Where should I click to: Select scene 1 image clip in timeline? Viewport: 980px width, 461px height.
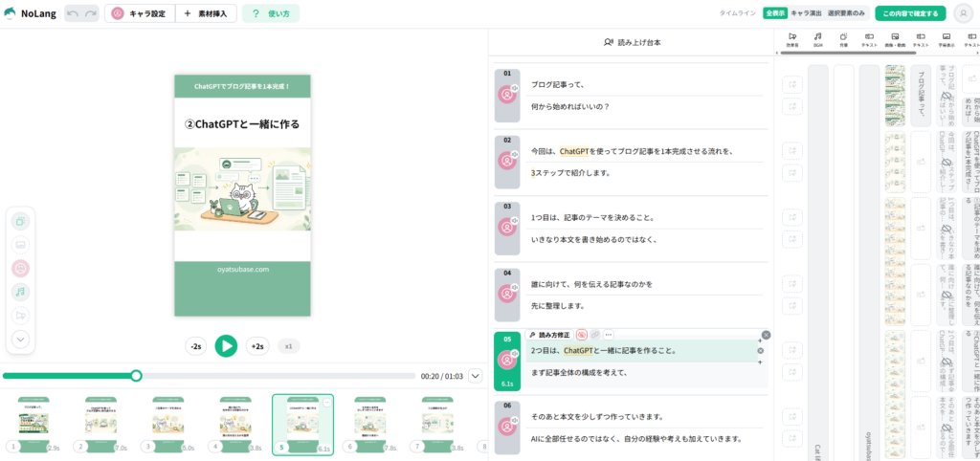coord(895,96)
